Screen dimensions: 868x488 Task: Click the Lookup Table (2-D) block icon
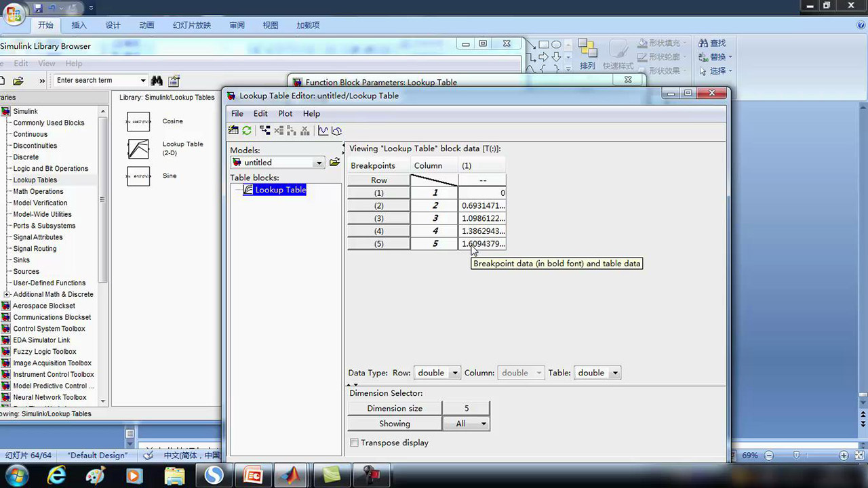click(x=138, y=148)
